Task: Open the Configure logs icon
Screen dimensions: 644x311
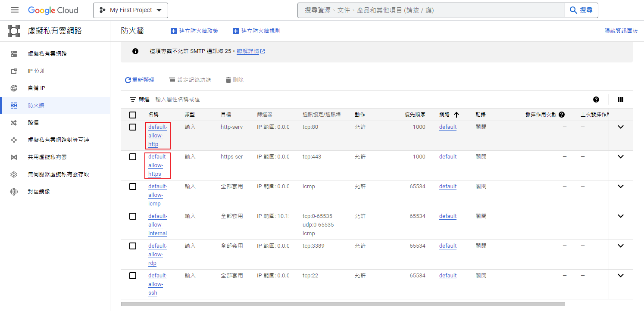Action: (x=171, y=80)
